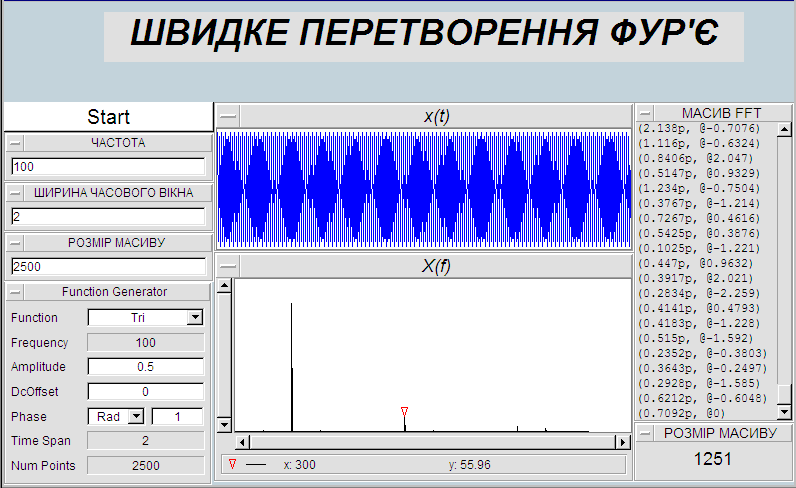
Task: Select FFT entry (0.515p, @-1.592)
Action: pos(696,338)
